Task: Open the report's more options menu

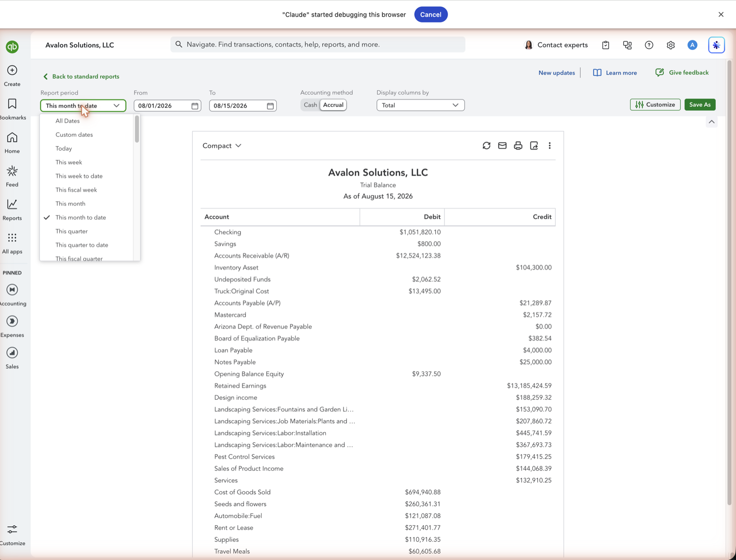Action: (x=550, y=146)
